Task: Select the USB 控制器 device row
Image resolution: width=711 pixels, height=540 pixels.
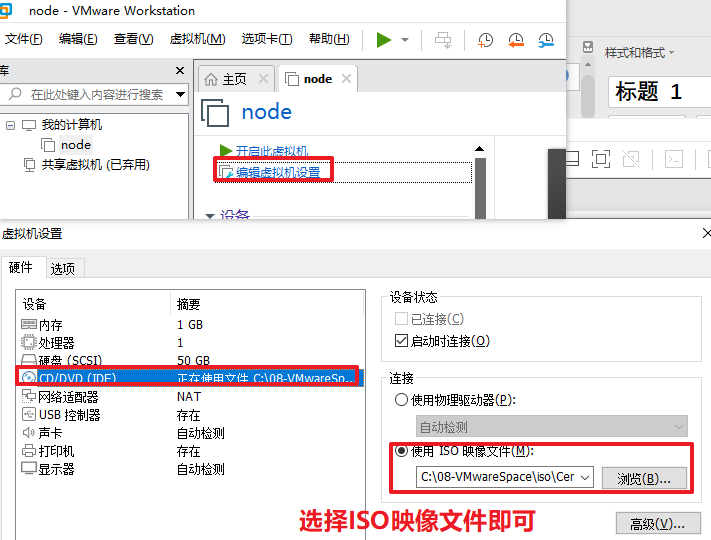Action: (x=190, y=415)
